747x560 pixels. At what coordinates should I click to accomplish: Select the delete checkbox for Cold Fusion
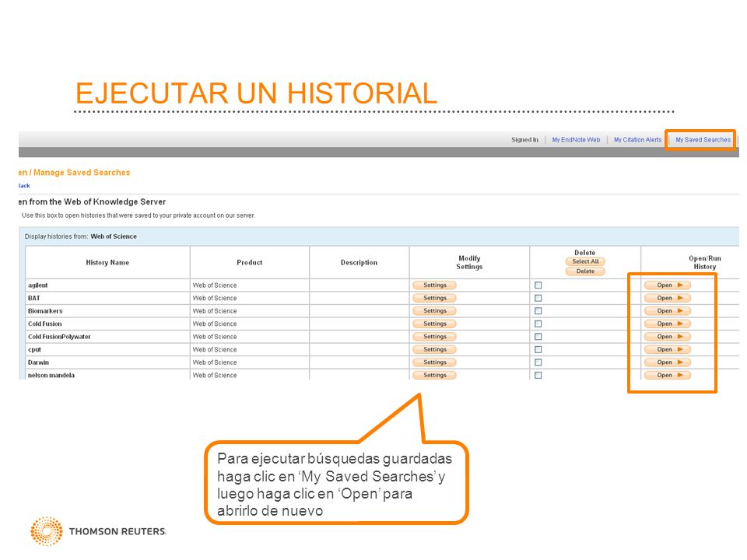point(538,324)
